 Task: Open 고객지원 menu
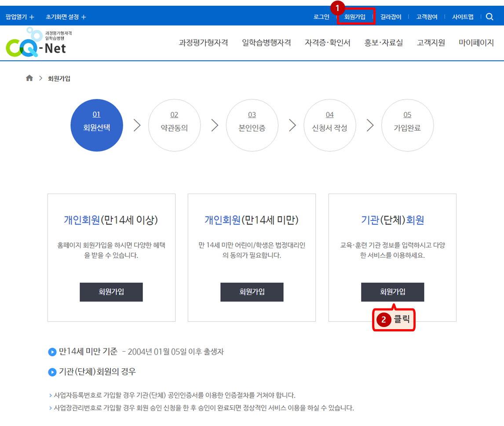pos(431,43)
